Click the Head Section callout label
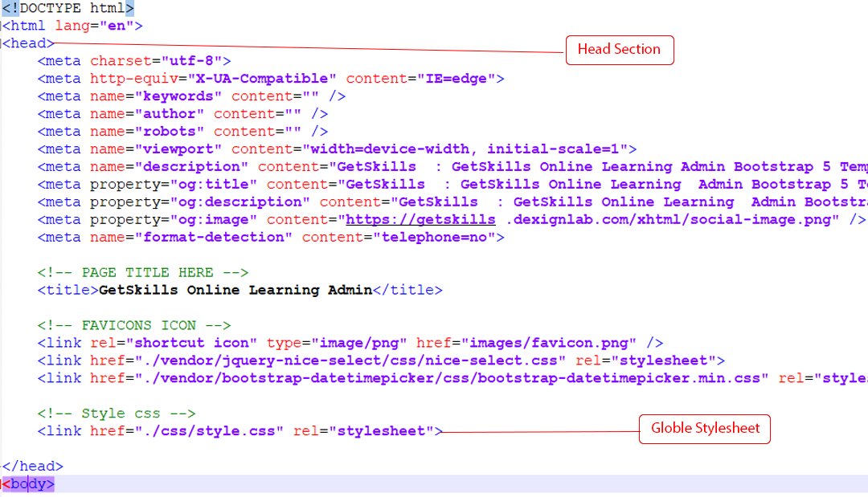 619,50
